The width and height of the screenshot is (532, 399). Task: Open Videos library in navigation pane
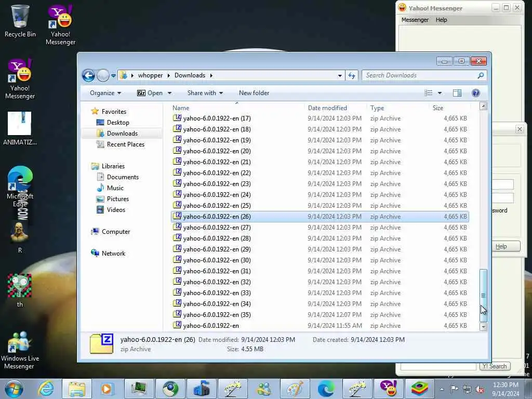[116, 210]
